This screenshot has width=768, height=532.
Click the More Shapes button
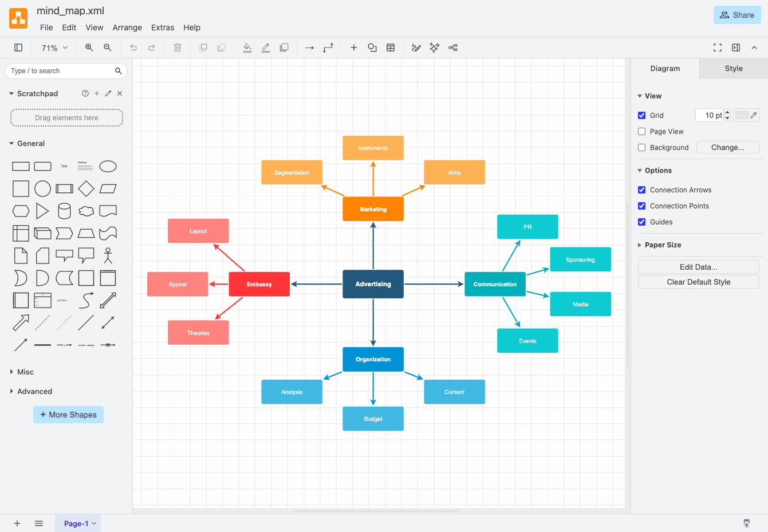click(68, 415)
